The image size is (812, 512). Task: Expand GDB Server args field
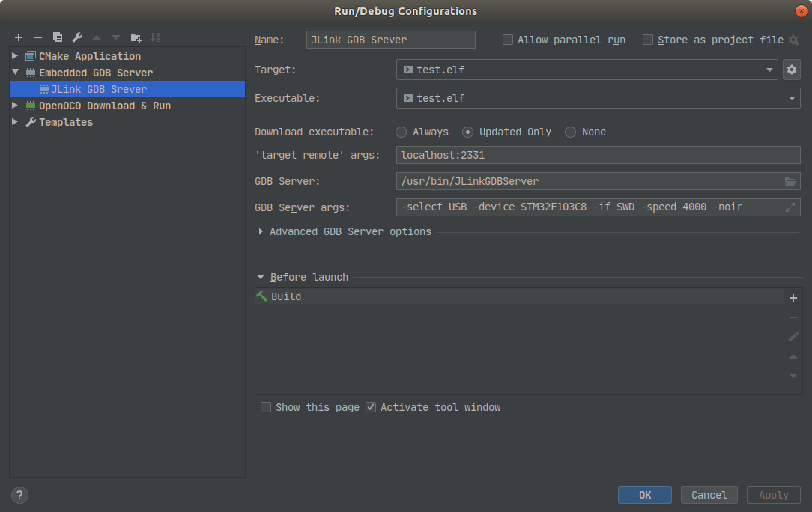point(790,207)
